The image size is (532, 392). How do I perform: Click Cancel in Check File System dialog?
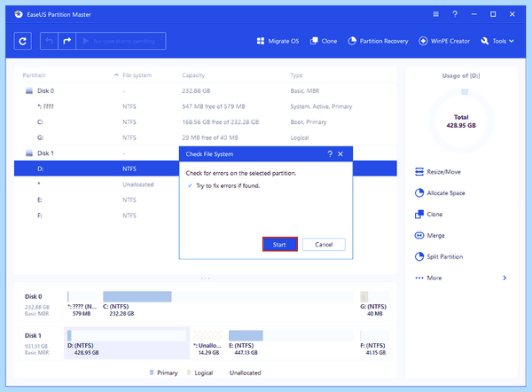324,245
